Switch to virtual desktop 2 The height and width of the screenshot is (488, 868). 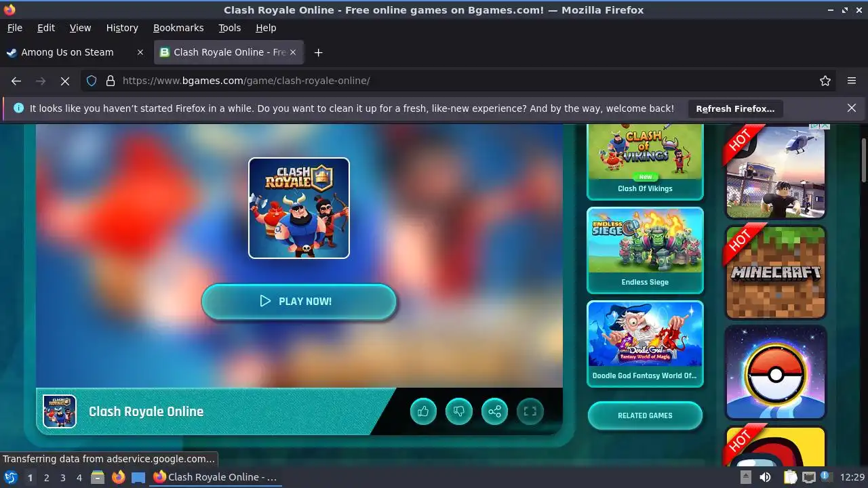(46, 477)
